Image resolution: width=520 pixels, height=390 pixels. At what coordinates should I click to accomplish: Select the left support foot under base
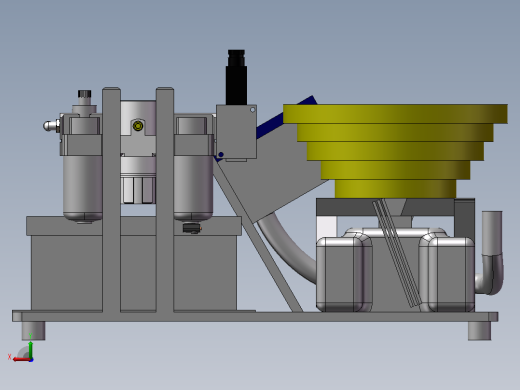[x=33, y=331]
